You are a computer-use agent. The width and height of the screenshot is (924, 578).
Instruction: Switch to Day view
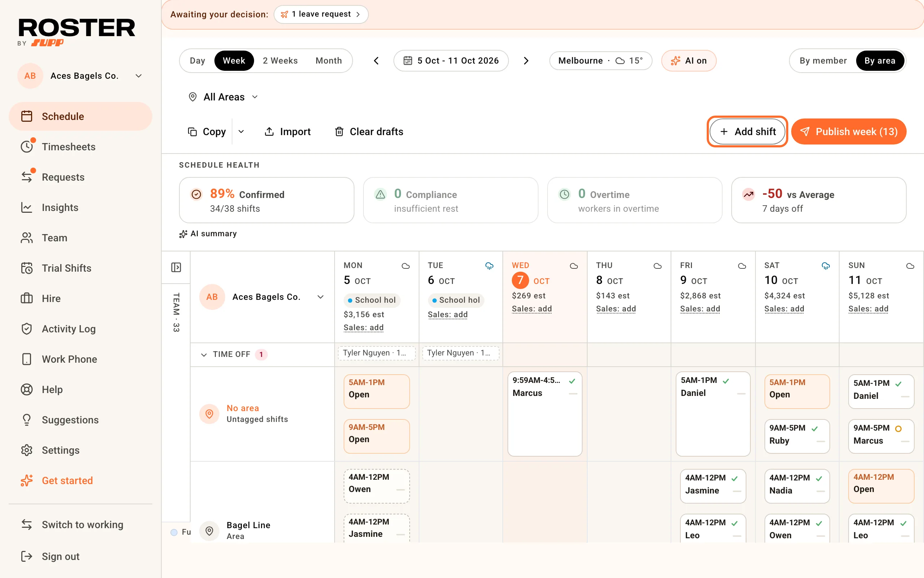(x=197, y=61)
